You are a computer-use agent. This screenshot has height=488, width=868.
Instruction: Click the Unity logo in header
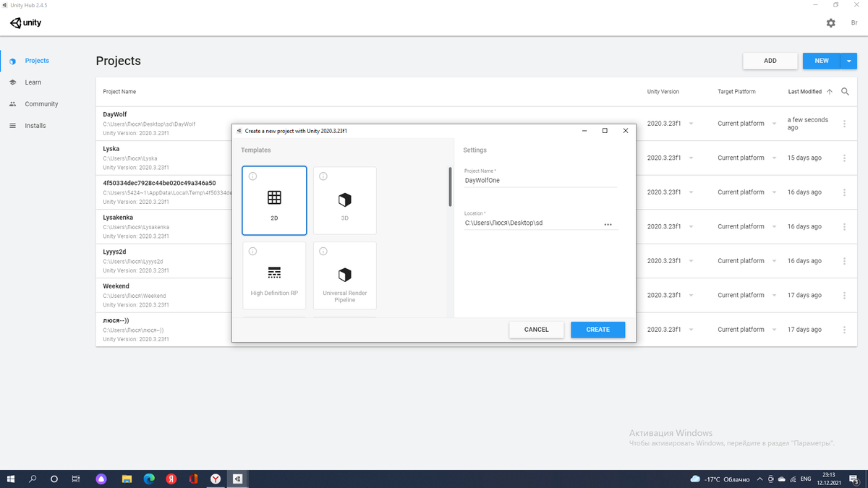point(25,23)
